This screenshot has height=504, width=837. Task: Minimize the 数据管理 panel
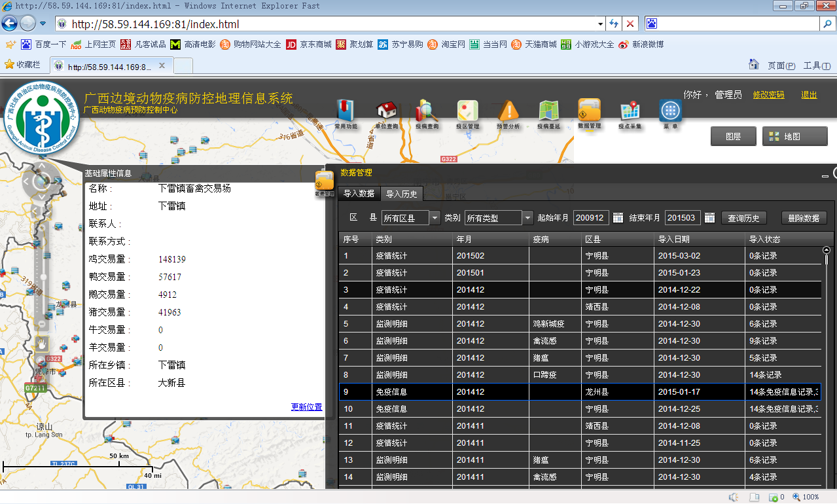pos(825,175)
